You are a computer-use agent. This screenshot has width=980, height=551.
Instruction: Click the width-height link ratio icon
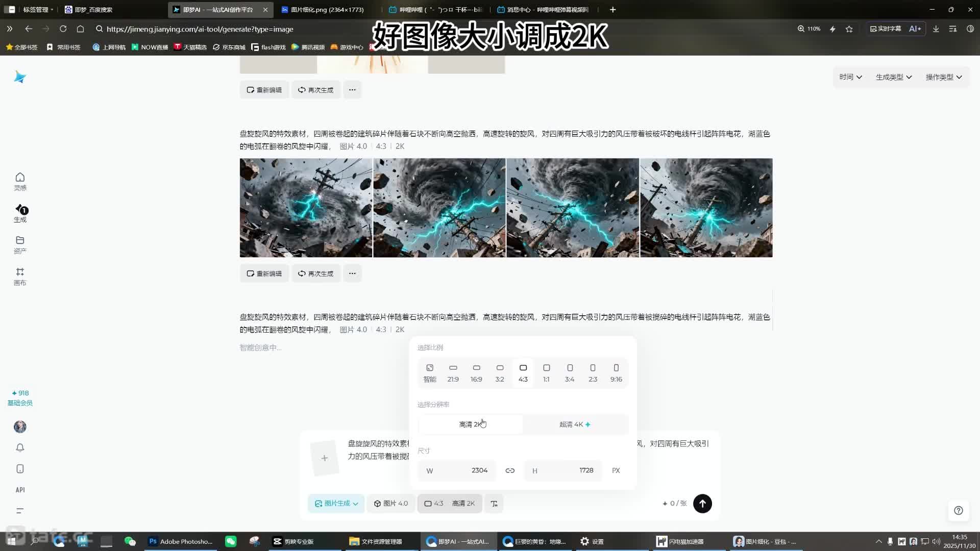click(x=510, y=470)
